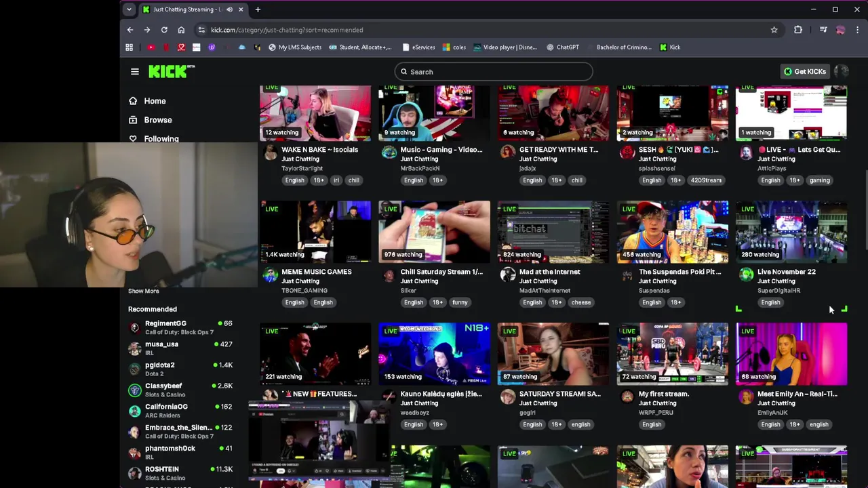
Task: Close the Just Chatting Streaming tab
Action: tap(241, 9)
